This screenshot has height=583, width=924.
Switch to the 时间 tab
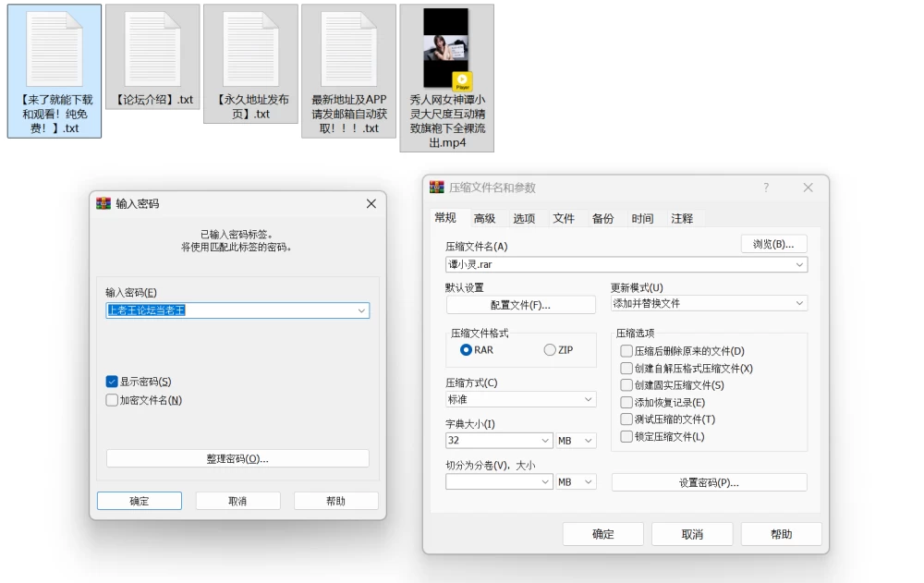pyautogui.click(x=642, y=219)
